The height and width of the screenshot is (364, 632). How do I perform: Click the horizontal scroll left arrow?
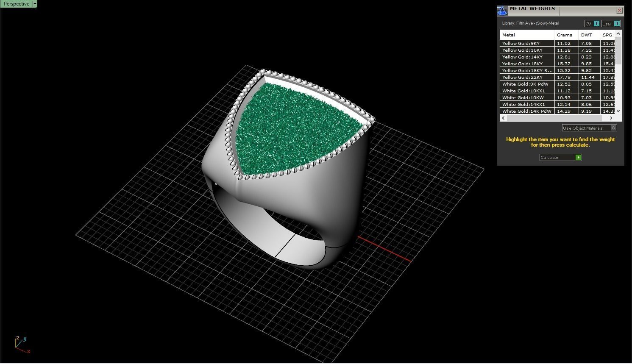503,118
